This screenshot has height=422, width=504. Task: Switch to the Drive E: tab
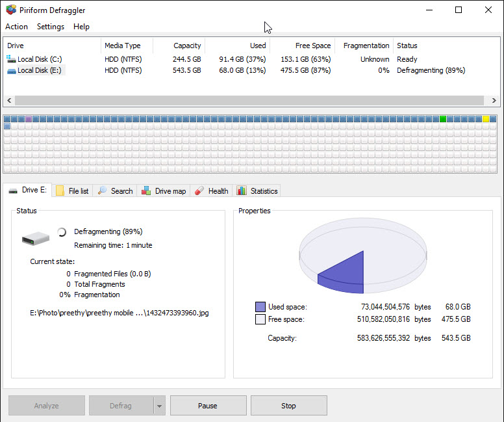[x=28, y=191]
